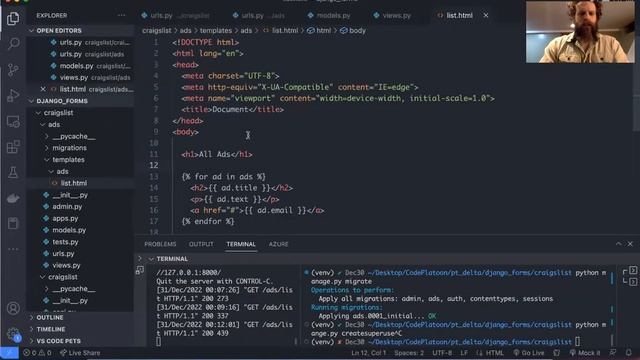
Task: Open the Output panel tab
Action: click(201, 244)
